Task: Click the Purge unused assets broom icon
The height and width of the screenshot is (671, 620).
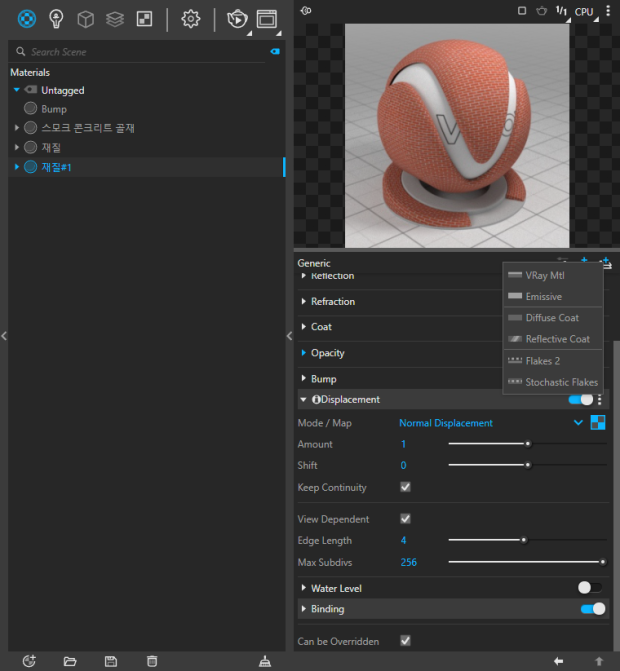Action: (264, 661)
